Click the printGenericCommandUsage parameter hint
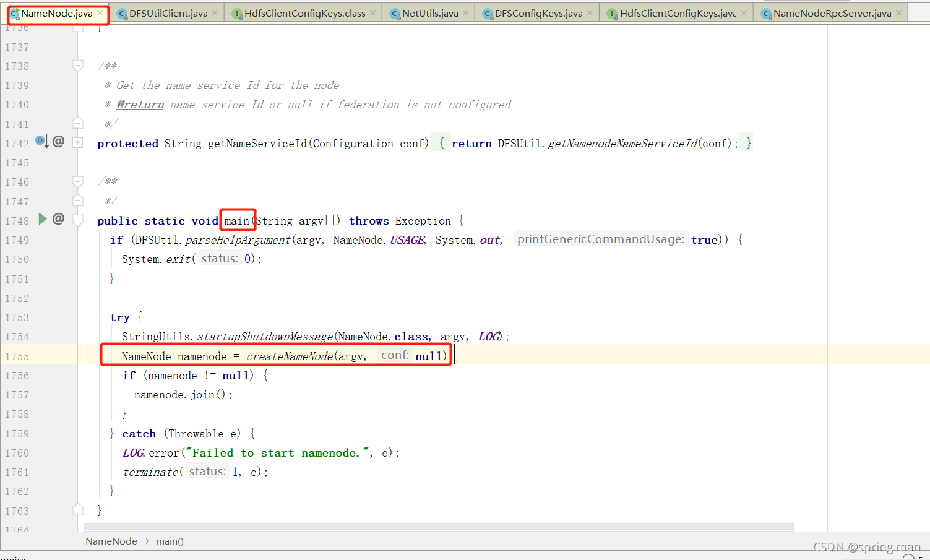This screenshot has height=560, width=930. [601, 239]
